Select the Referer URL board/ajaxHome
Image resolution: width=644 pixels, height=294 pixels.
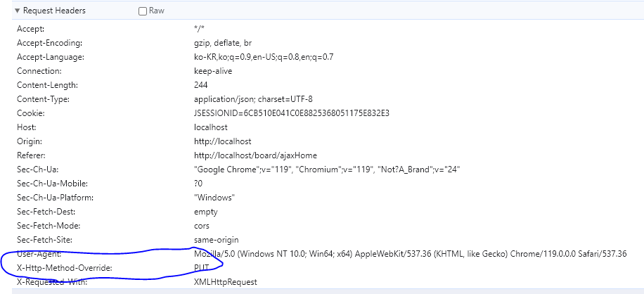[x=255, y=155]
